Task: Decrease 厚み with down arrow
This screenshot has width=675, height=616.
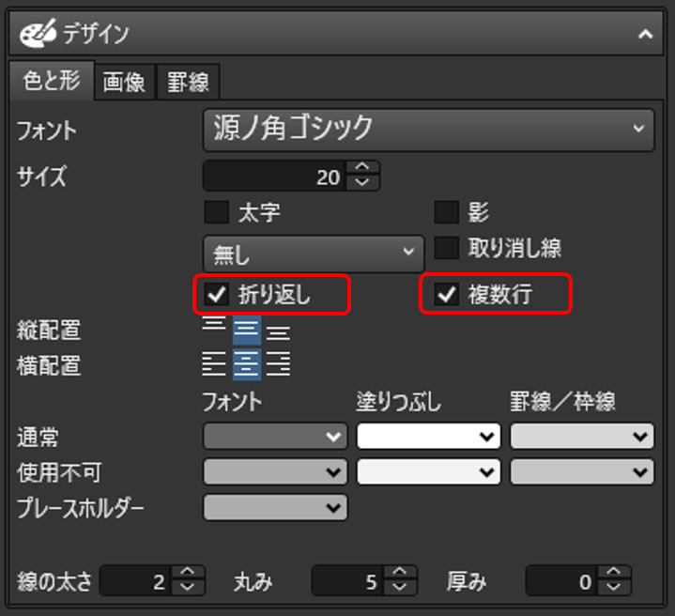Action: (x=614, y=588)
